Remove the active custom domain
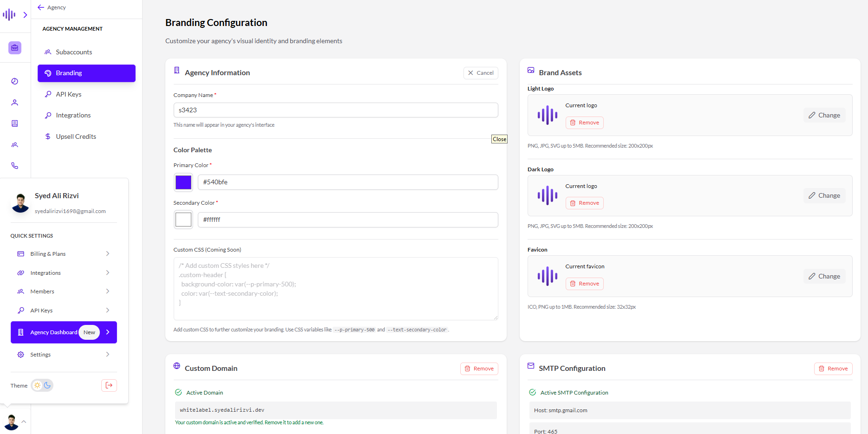The image size is (868, 434). (x=479, y=368)
